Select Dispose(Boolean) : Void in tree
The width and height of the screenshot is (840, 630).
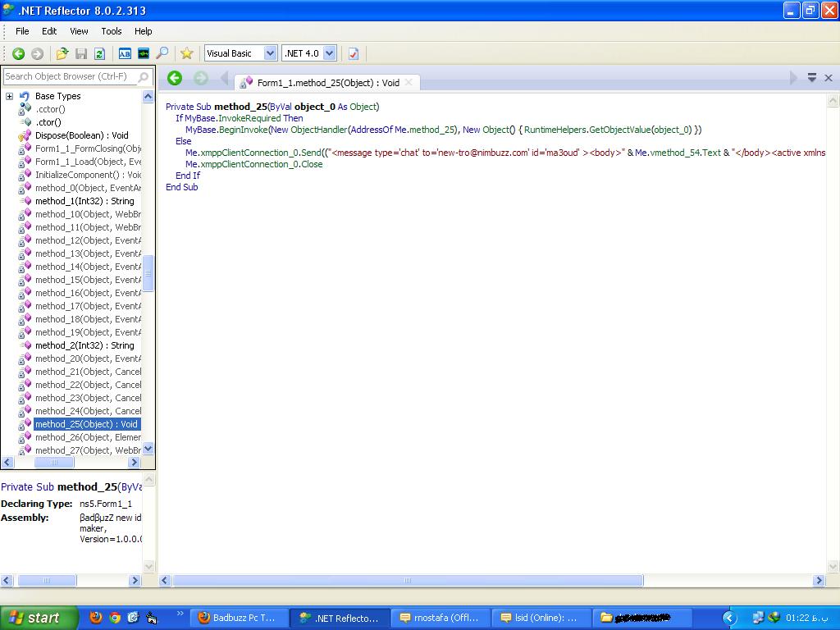(x=81, y=135)
